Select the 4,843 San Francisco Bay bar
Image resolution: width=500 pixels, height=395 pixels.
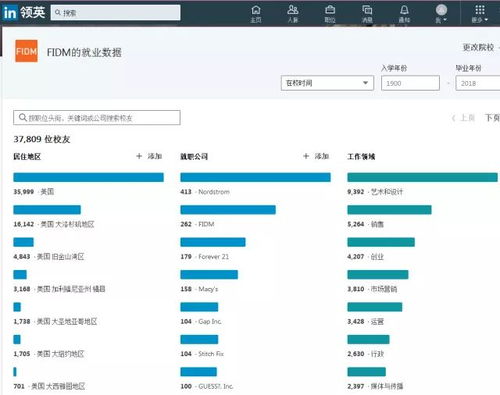coord(23,242)
